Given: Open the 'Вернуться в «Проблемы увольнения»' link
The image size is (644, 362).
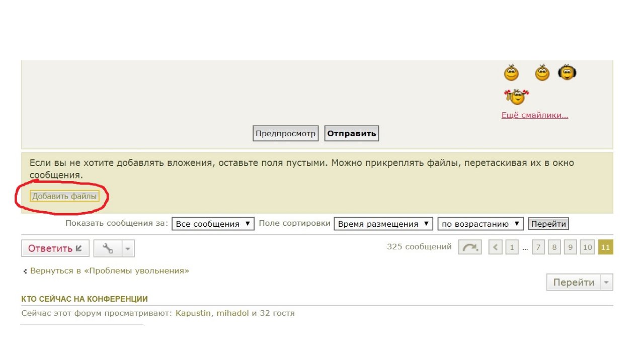Looking at the screenshot, I should (x=109, y=271).
